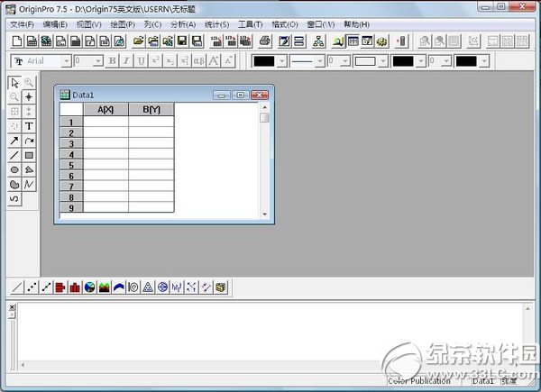The width and height of the screenshot is (541, 392).
Task: Create a red column chart
Action: click(75, 287)
